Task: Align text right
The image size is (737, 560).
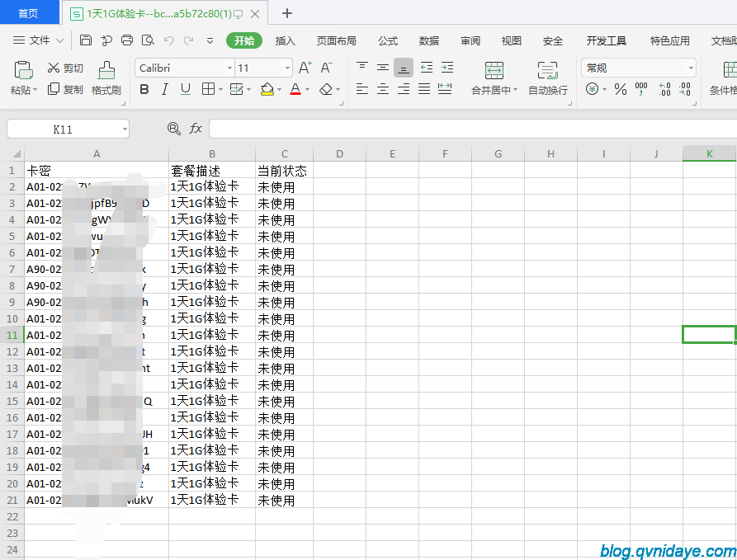Action: (404, 89)
